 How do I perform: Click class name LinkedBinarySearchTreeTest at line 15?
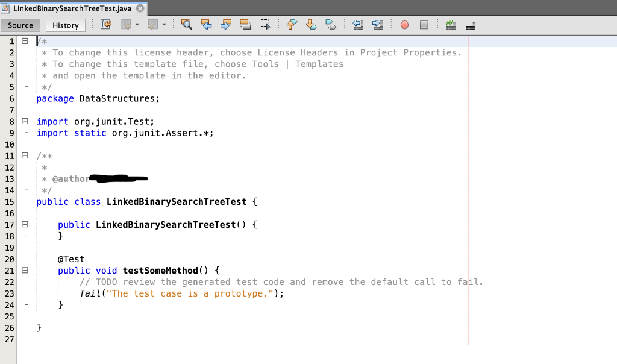point(177,202)
